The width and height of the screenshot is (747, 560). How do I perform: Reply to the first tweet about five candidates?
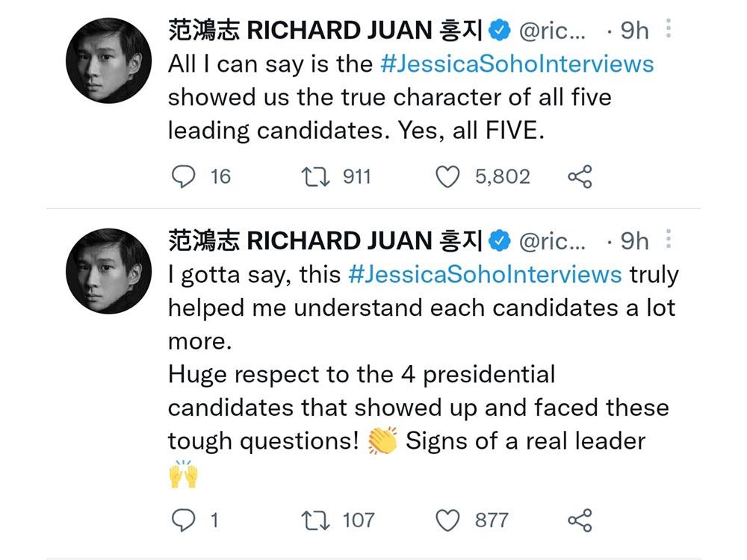[184, 176]
